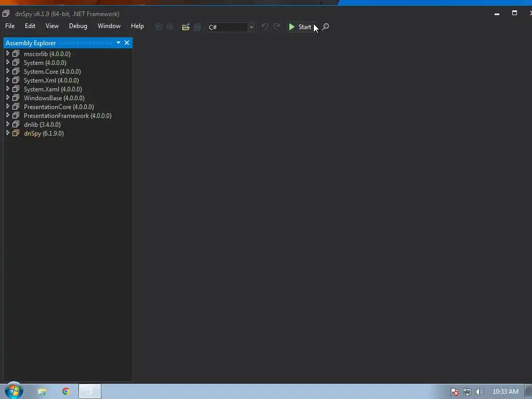Minimize the dnSpy window
Screen dimensions: 532x399
pos(497,14)
